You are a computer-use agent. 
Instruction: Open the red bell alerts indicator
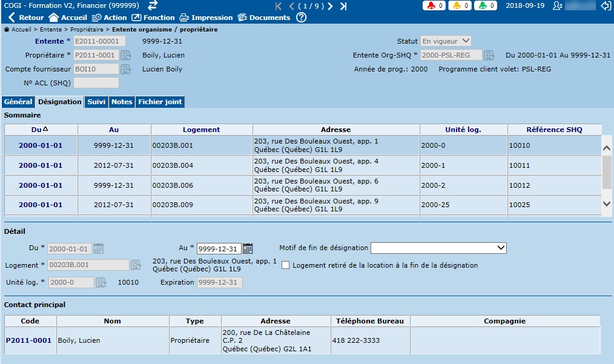tap(435, 5)
